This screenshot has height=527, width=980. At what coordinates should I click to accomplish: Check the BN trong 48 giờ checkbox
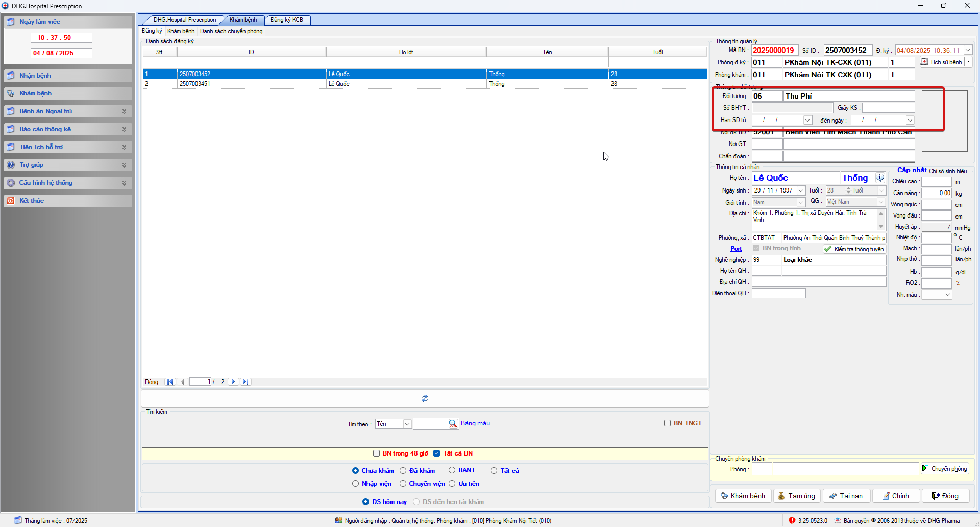(x=377, y=453)
